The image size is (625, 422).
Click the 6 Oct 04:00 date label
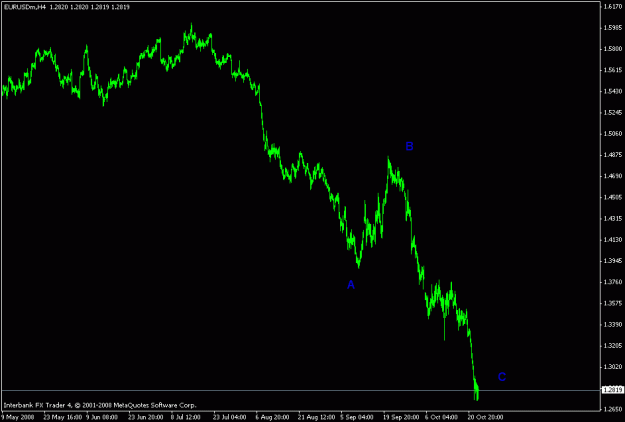pyautogui.click(x=442, y=417)
